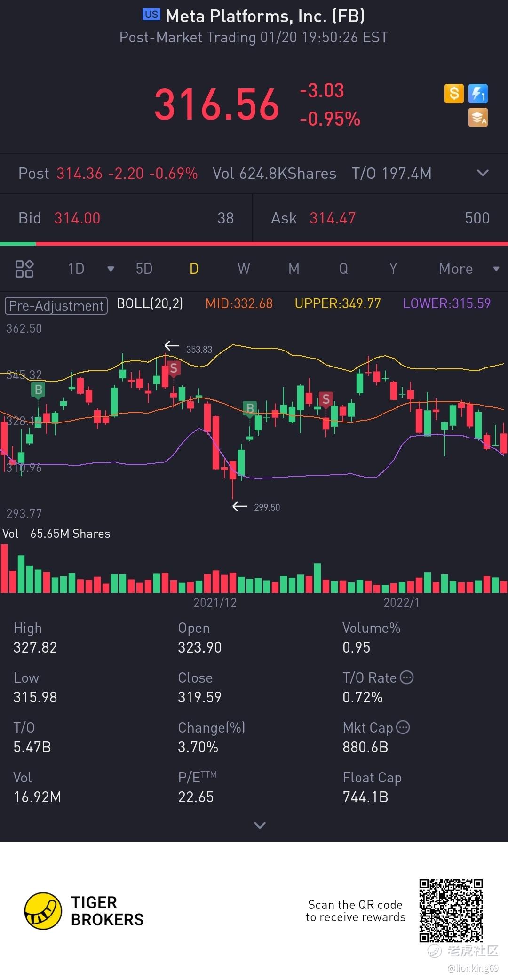Tap the Vol 65.65M Shares label
Viewport: 508px width, 980px height.
(56, 534)
